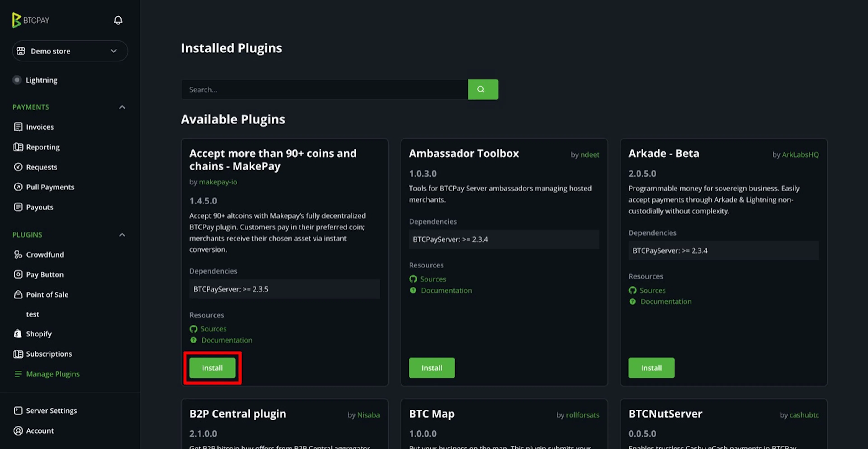
Task: Open MakePay Documentation link
Action: pyautogui.click(x=227, y=340)
